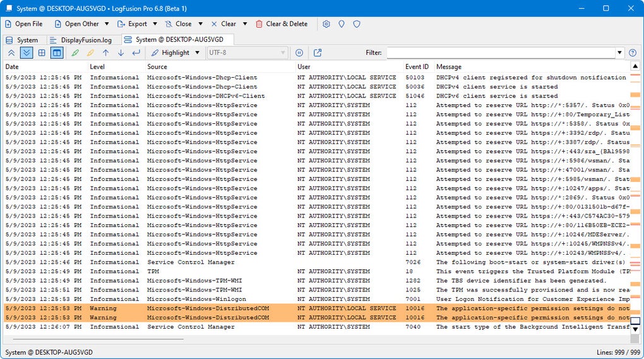Viewport: 644px width, 359px height.
Task: Click message 'The TBS device identifier has been generated.'
Action: point(521,281)
